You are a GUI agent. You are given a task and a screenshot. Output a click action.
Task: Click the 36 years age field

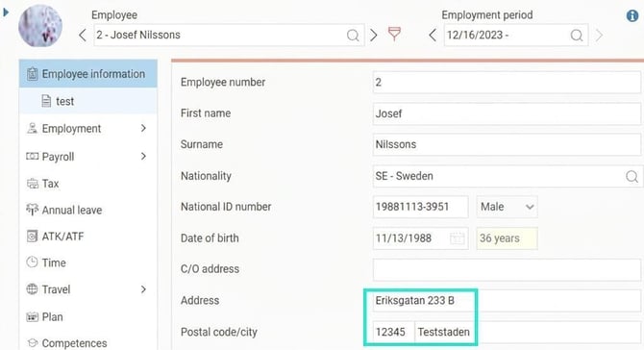pos(507,238)
